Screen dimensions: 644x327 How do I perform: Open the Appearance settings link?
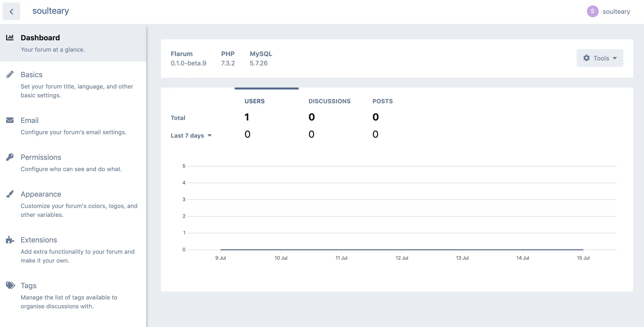[41, 194]
